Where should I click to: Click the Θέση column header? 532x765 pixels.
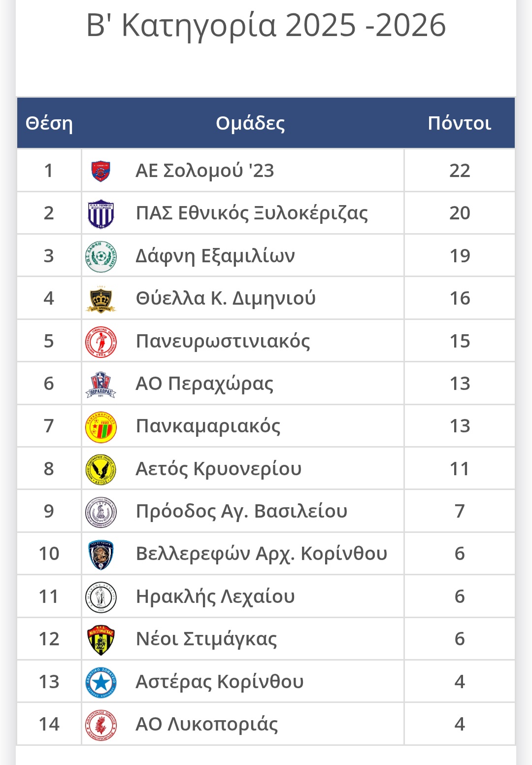[x=49, y=123]
